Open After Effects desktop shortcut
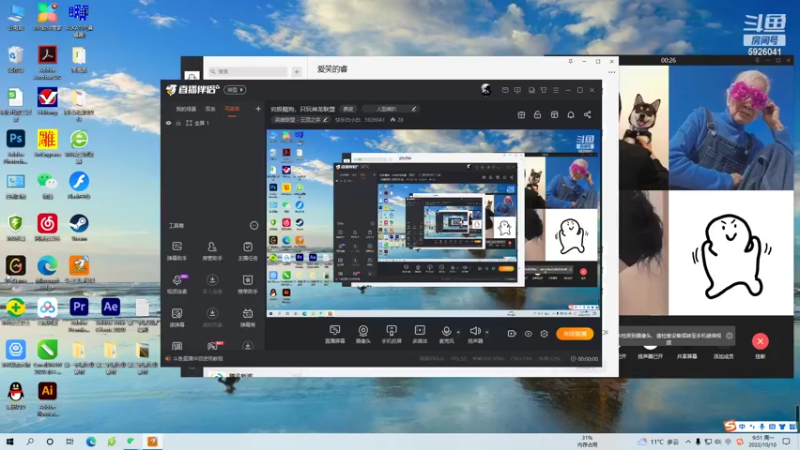 (111, 314)
